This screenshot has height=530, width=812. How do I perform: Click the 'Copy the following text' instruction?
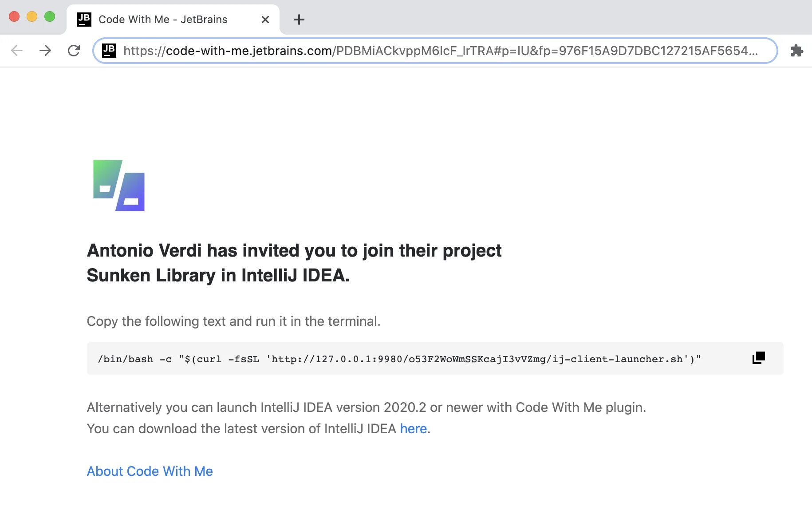point(233,321)
